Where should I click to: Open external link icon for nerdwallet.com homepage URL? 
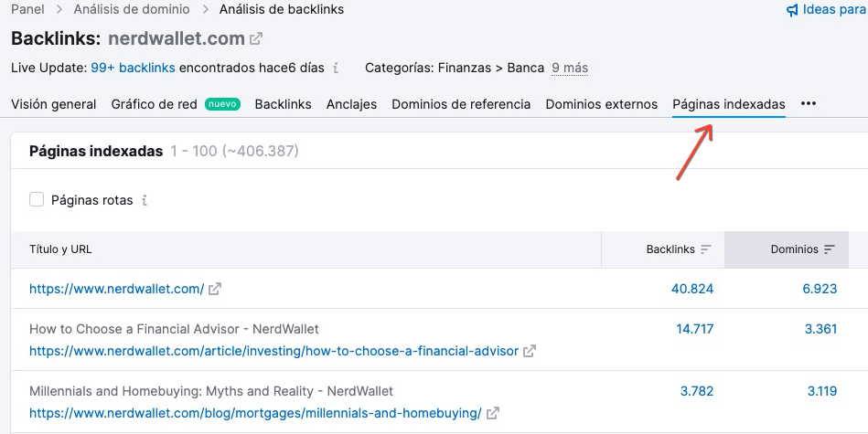(215, 289)
